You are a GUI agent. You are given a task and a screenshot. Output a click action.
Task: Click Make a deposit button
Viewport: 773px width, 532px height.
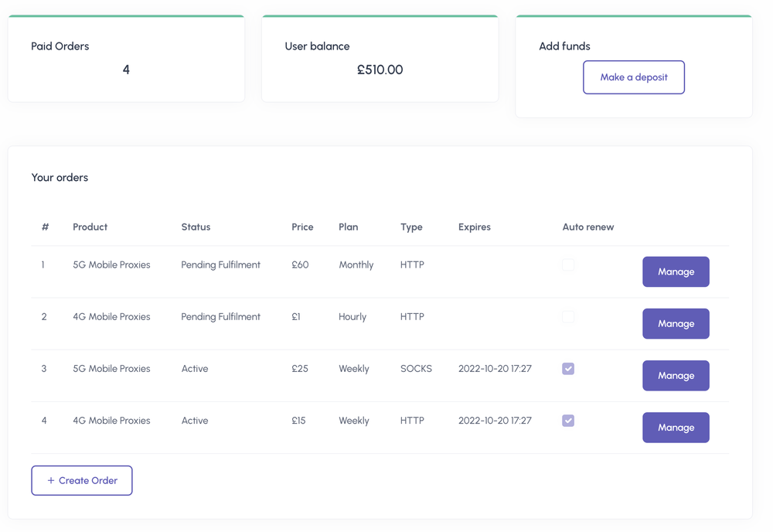pyautogui.click(x=633, y=77)
